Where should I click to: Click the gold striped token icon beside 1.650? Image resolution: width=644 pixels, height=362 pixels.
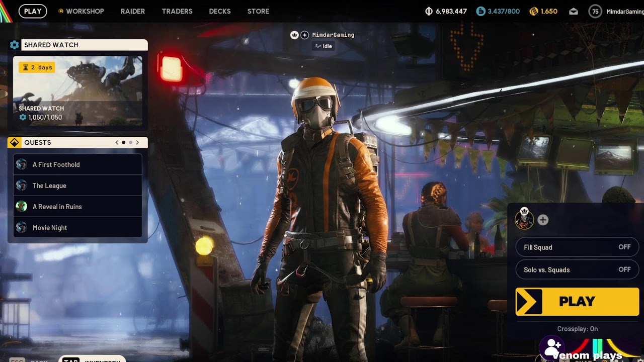coord(534,11)
